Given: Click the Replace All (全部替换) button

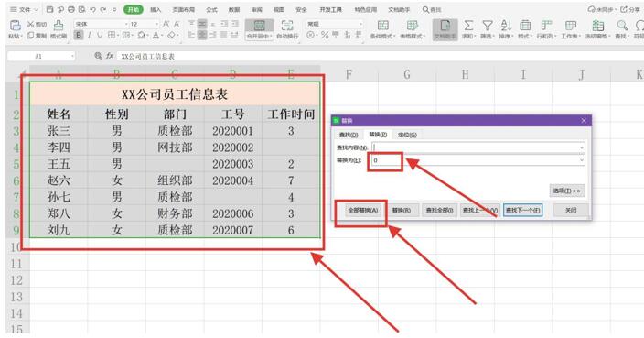Looking at the screenshot, I should pyautogui.click(x=362, y=210).
